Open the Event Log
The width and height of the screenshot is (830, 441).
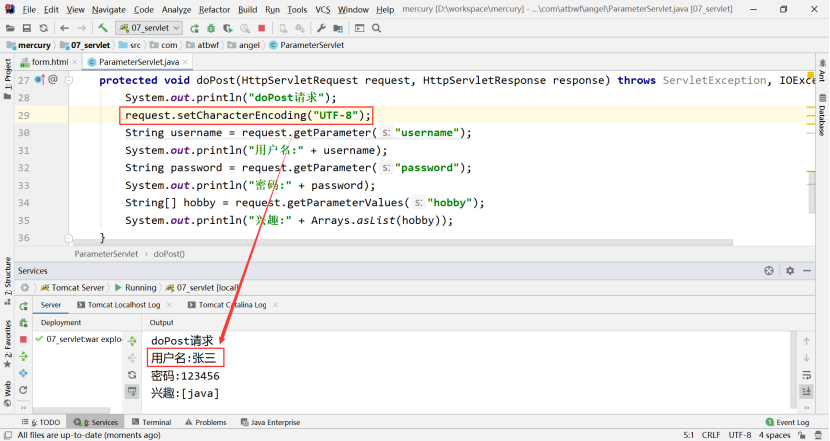tap(788, 422)
